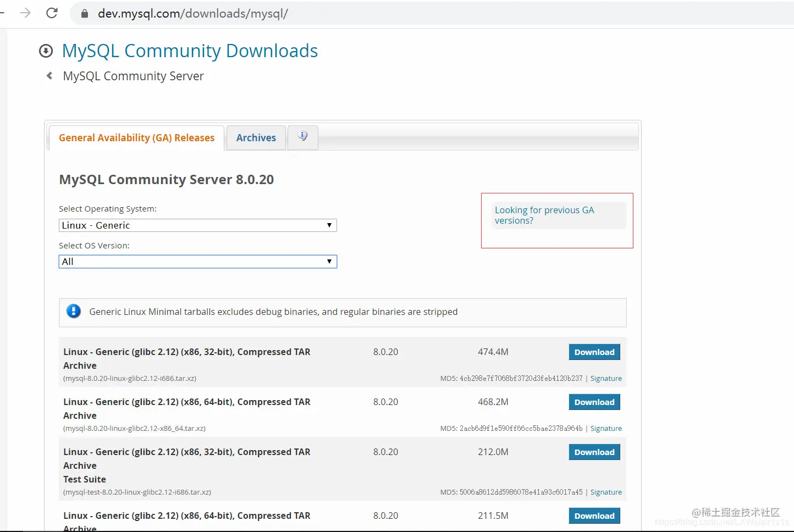Download the 474.4M 32-bit TAR archive
The image size is (794, 532).
click(x=594, y=352)
